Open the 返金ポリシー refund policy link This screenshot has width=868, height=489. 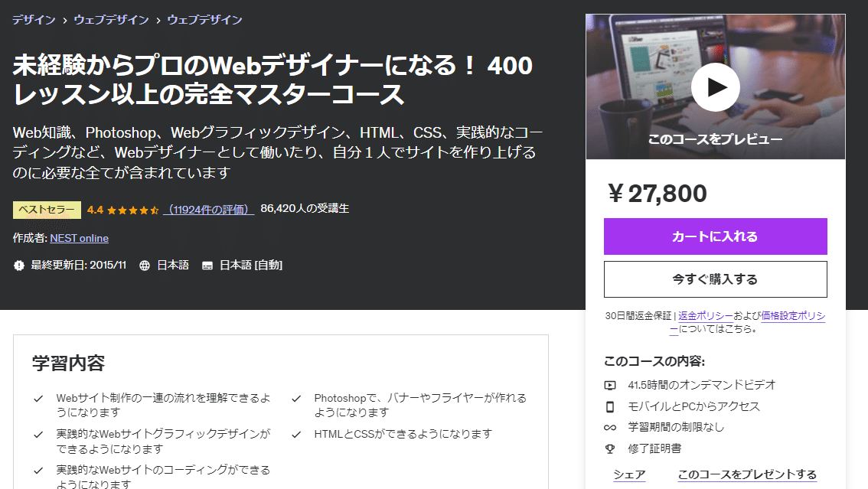(x=706, y=316)
